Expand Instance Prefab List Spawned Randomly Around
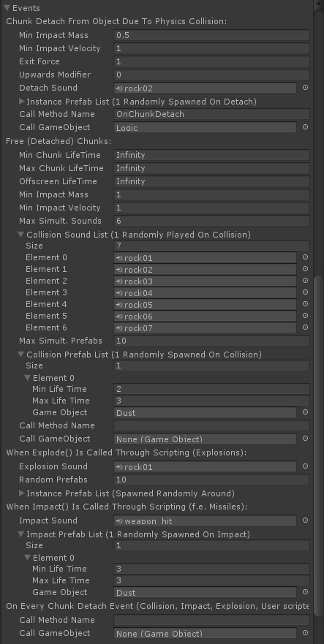This screenshot has height=644, width=324. (x=22, y=493)
